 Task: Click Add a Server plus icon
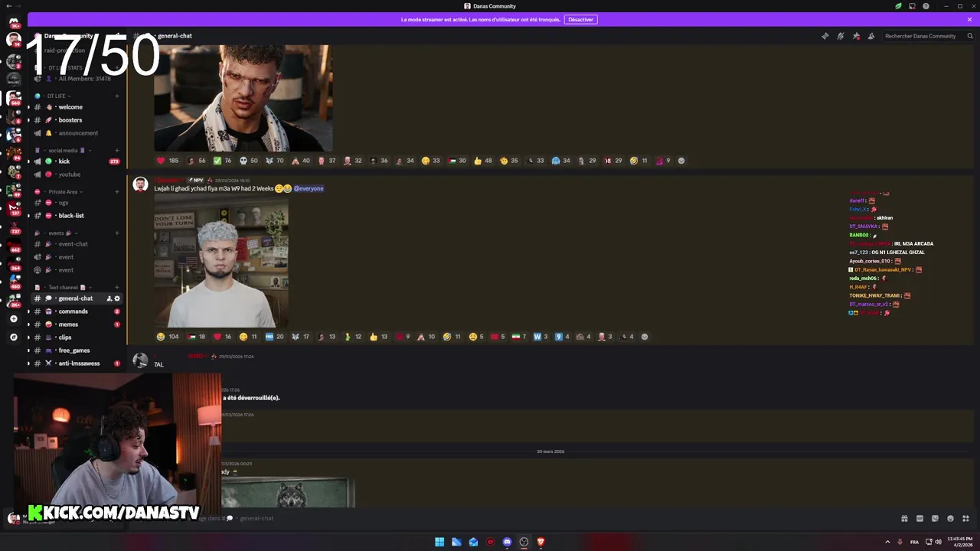13,318
